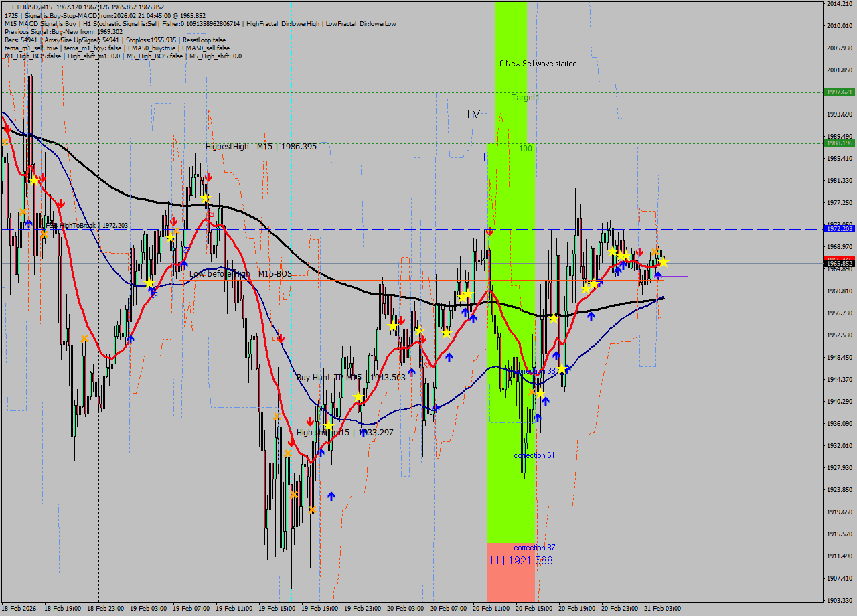Click the 'Buy Hunt TP M15' label
857x616 pixels.
tap(350, 377)
